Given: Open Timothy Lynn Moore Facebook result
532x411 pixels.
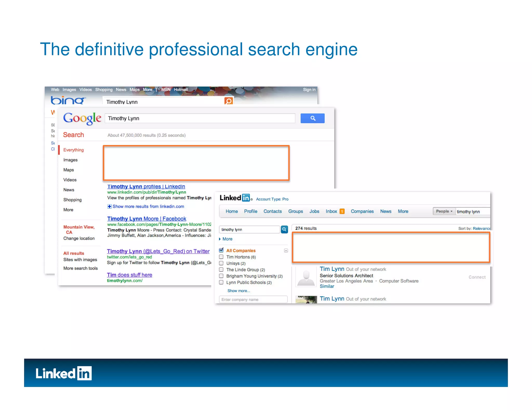Looking at the screenshot, I should click(x=147, y=219).
